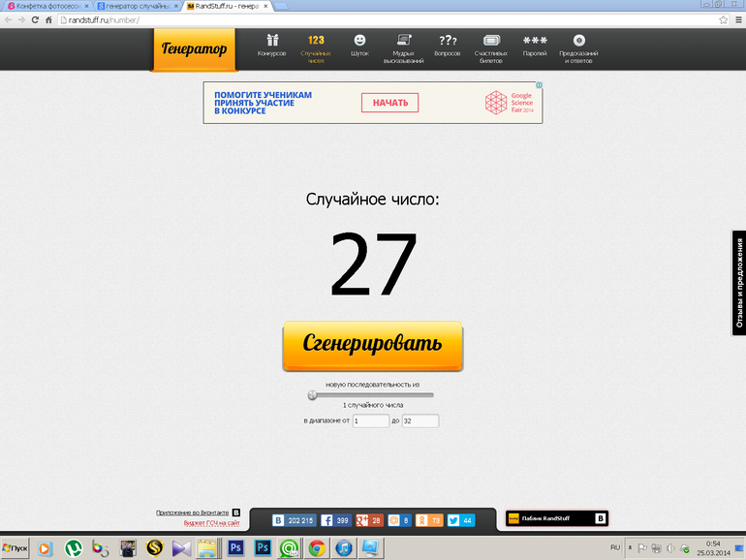This screenshot has width=746, height=560.
Task: Open the purple bow-tie app in taskbar
Action: coord(181,548)
